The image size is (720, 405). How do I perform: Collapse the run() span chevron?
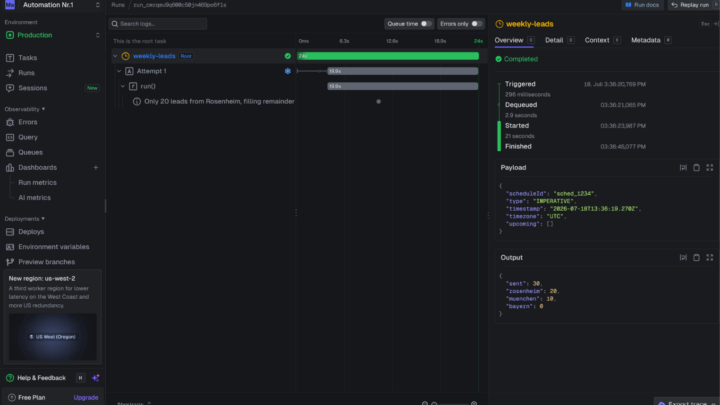coord(123,86)
